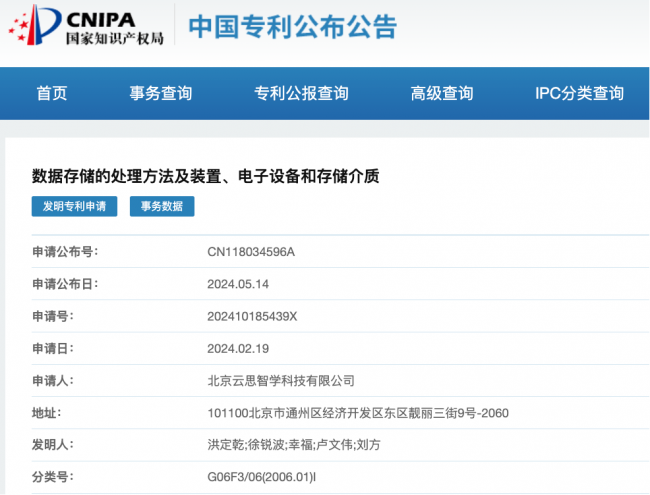Open the 高级查询 navigation item

click(x=442, y=93)
